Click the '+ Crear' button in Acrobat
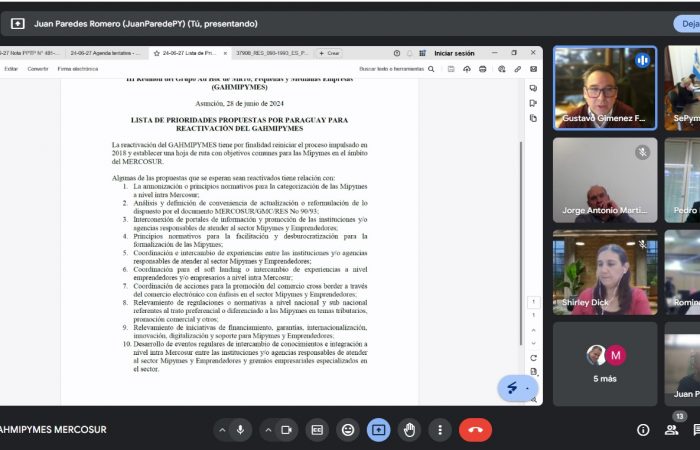This screenshot has height=450, width=700. (329, 53)
